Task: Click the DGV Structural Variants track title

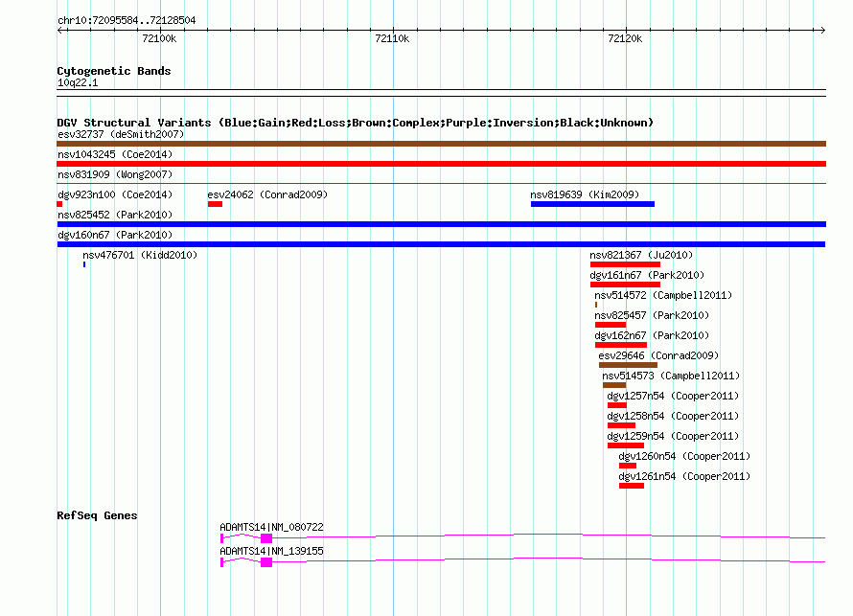Action: point(356,123)
